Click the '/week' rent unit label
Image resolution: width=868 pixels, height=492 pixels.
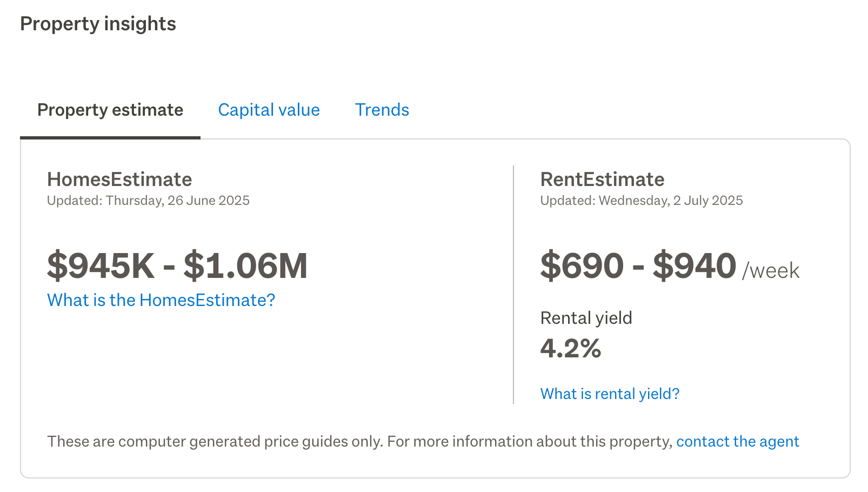tap(770, 271)
